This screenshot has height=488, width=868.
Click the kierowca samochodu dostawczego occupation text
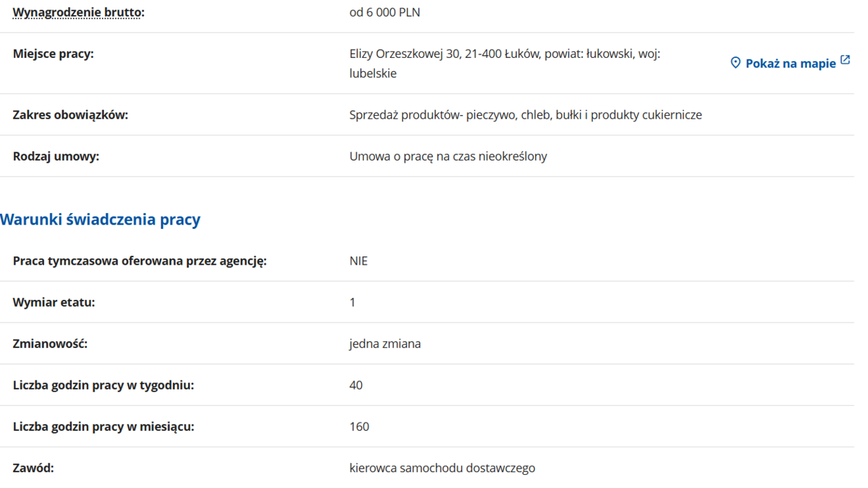click(442, 468)
